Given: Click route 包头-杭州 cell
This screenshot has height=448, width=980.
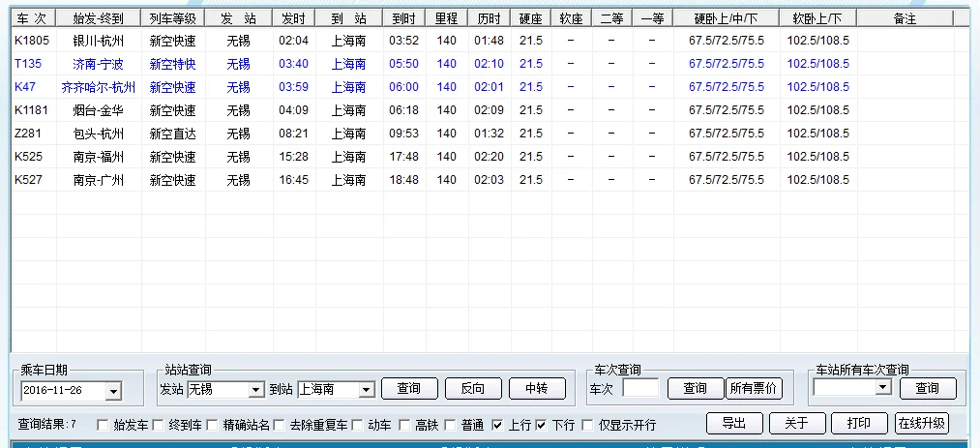Looking at the screenshot, I should [x=98, y=134].
